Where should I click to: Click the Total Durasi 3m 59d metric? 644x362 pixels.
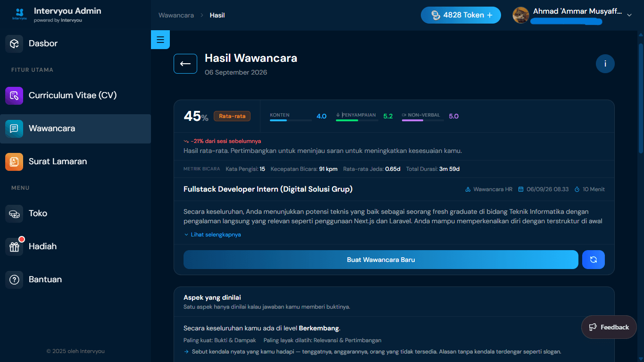(433, 169)
